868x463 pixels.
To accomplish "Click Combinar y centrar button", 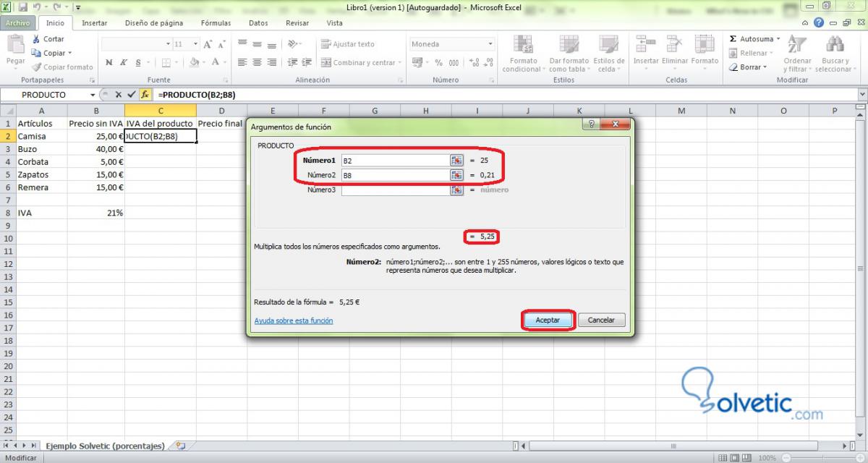I will 362,63.
